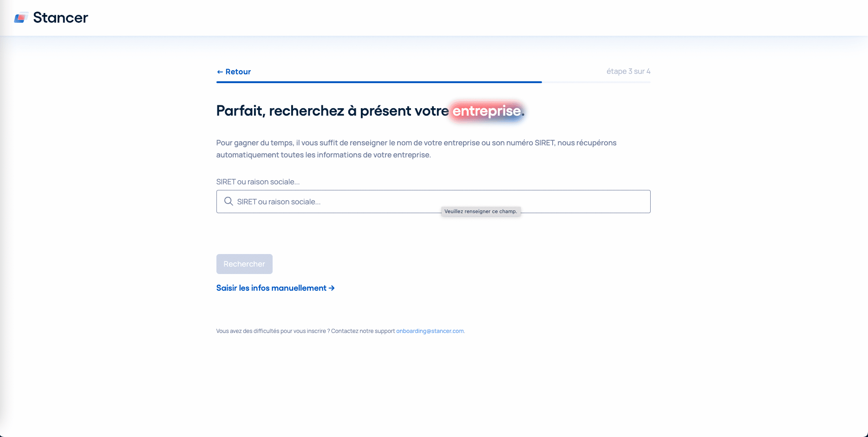Click the 'étape 3 sur 4' step indicator
The height and width of the screenshot is (437, 868).
click(x=628, y=71)
